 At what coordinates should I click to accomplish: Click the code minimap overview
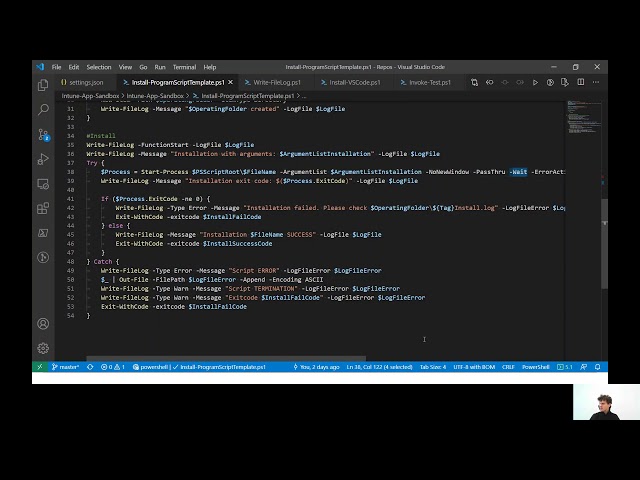click(x=583, y=117)
